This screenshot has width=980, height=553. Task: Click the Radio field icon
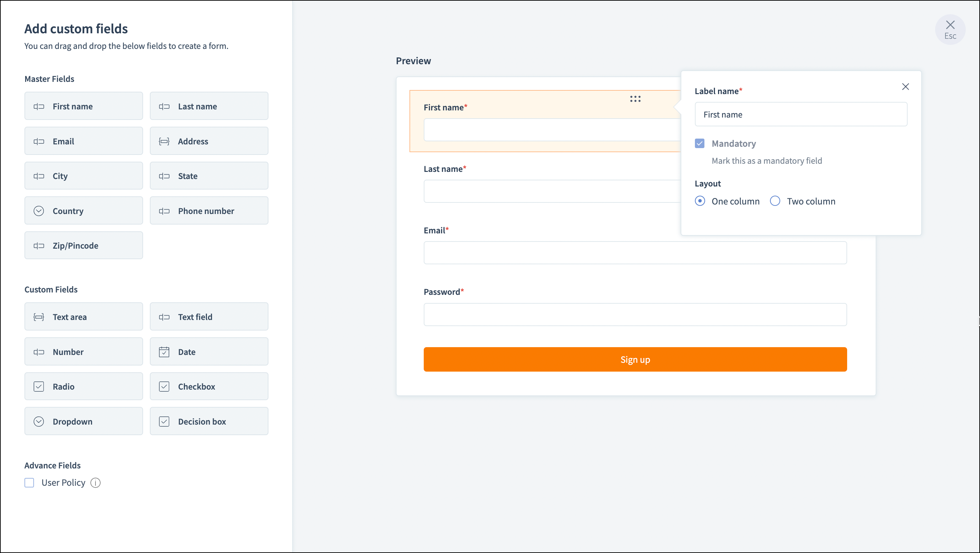pos(39,387)
